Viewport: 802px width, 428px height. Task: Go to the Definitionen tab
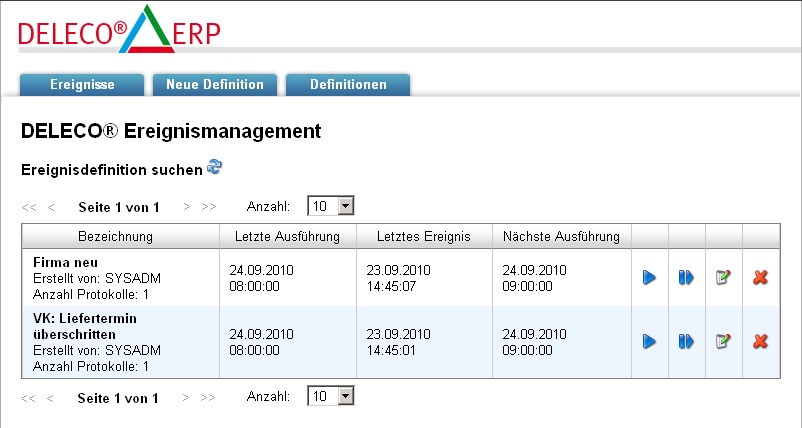tap(348, 85)
